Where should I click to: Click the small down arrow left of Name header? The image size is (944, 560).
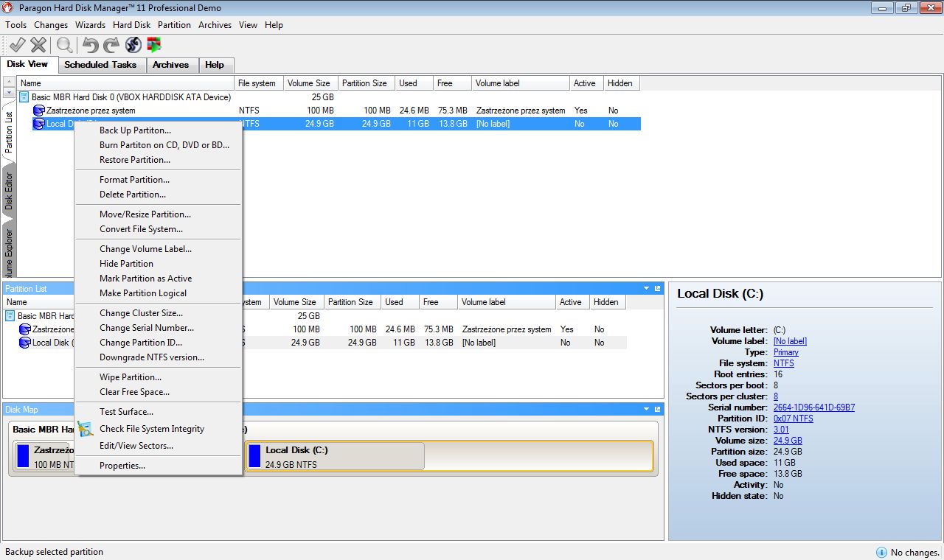9,92
